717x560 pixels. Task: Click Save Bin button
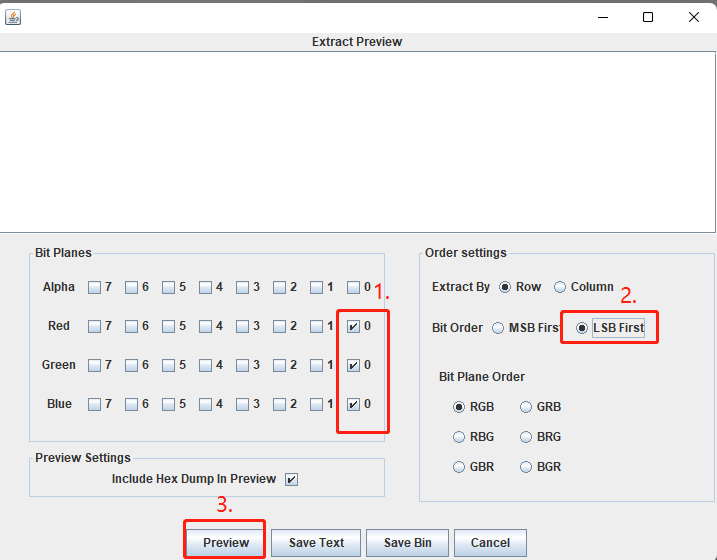pyautogui.click(x=407, y=543)
